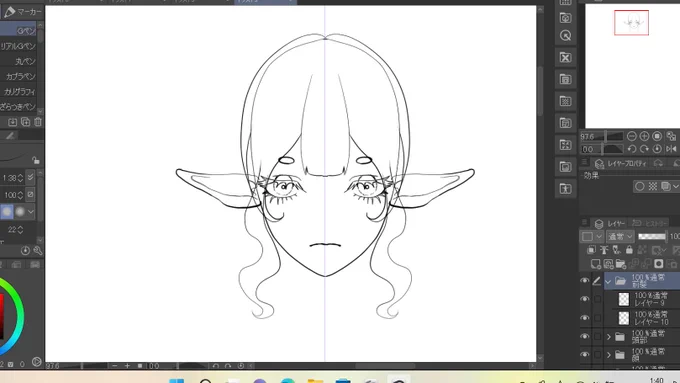Hide レイヤー 10 with eye icon
680x383 pixels.
[x=585, y=318]
